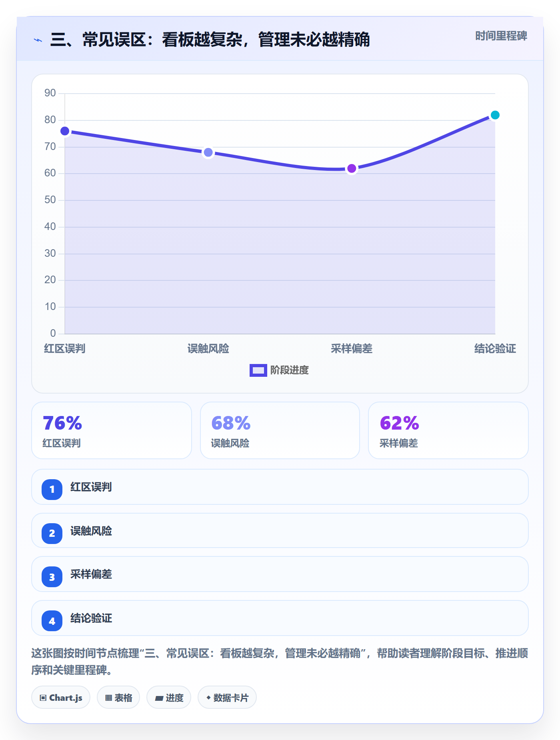This screenshot has width=560, height=740.
Task: Open the 76% 红区误判 stat card
Action: coord(112,430)
